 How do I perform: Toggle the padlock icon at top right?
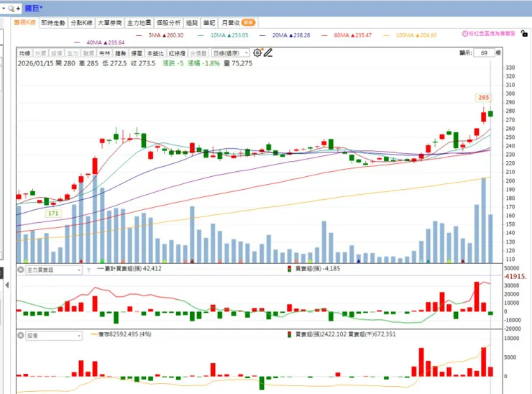point(525,33)
